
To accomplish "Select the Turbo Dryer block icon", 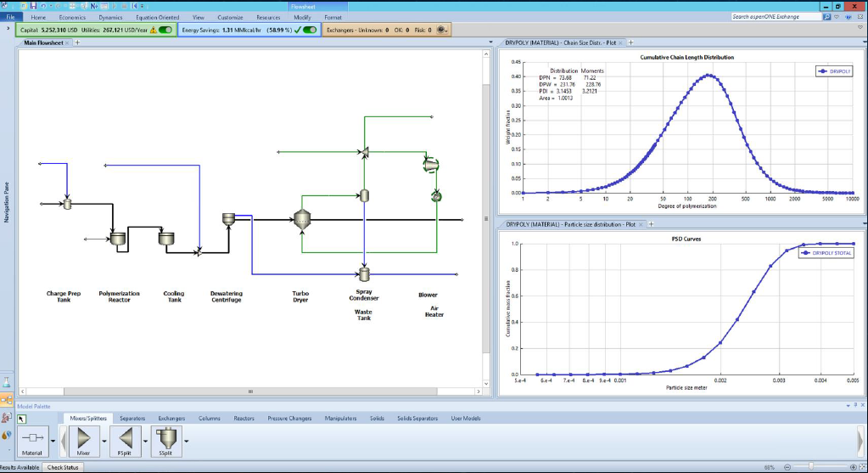I will point(302,219).
